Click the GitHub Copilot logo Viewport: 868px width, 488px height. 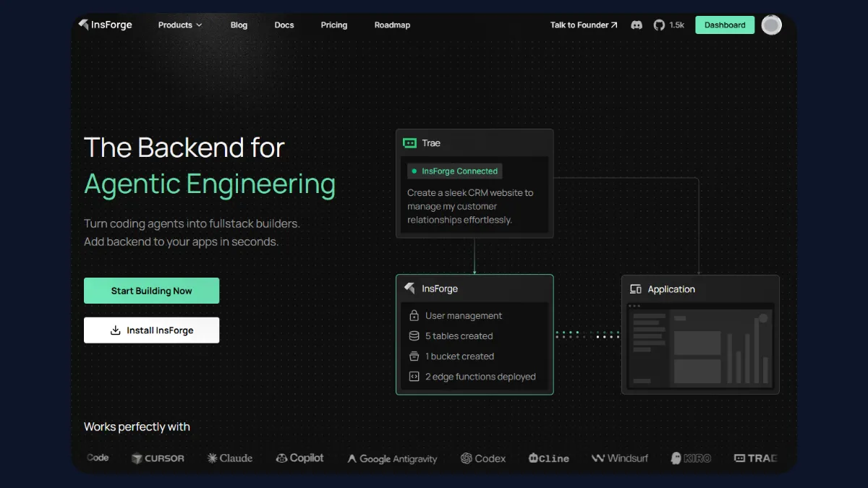pyautogui.click(x=299, y=458)
